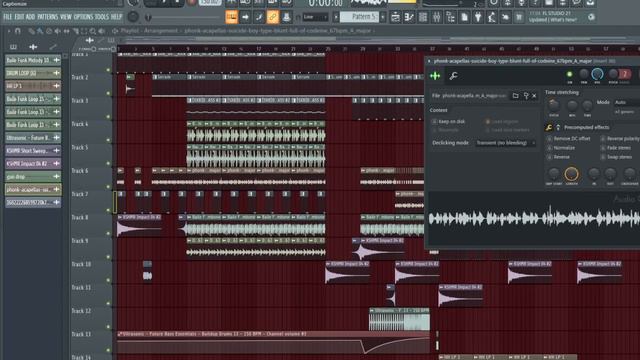The height and width of the screenshot is (360, 640).
Task: Open the plugin picker plug icon
Action: pyautogui.click(x=478, y=17)
